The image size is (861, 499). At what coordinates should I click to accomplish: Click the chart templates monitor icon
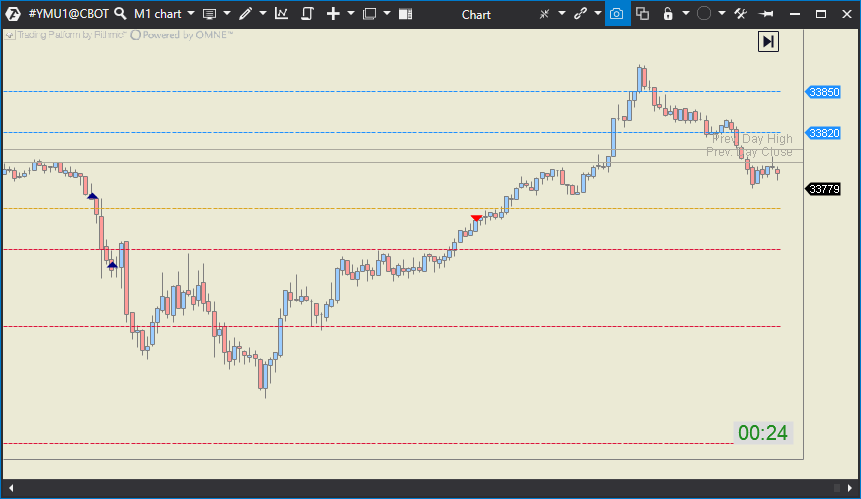coord(209,14)
